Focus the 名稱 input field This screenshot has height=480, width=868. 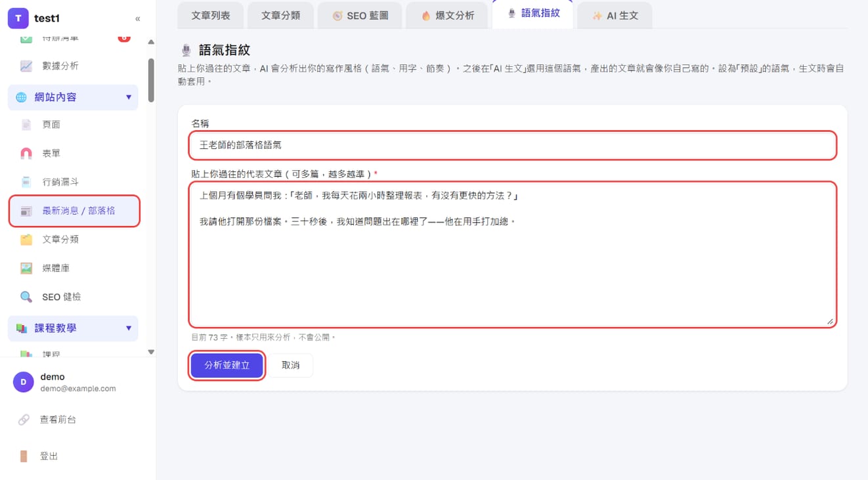[513, 145]
